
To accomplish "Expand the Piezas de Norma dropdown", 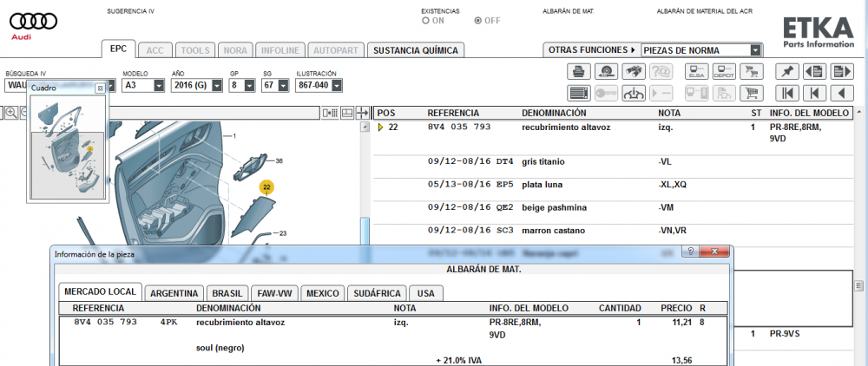I will click(x=755, y=50).
